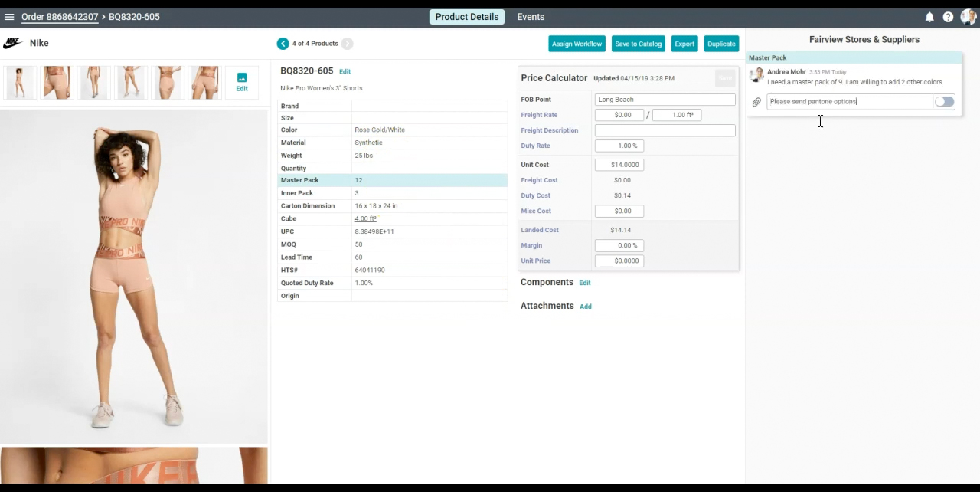Click the Edit link next to Components

[x=584, y=283]
